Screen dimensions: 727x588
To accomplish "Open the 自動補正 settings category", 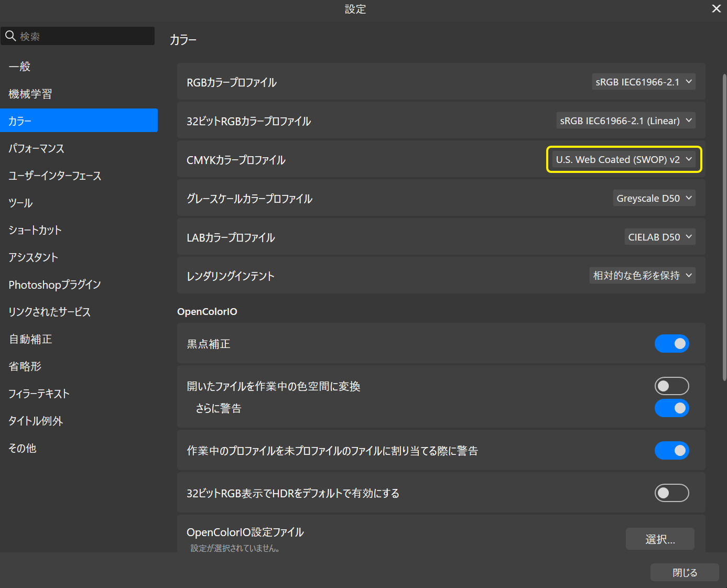I will [x=79, y=339].
